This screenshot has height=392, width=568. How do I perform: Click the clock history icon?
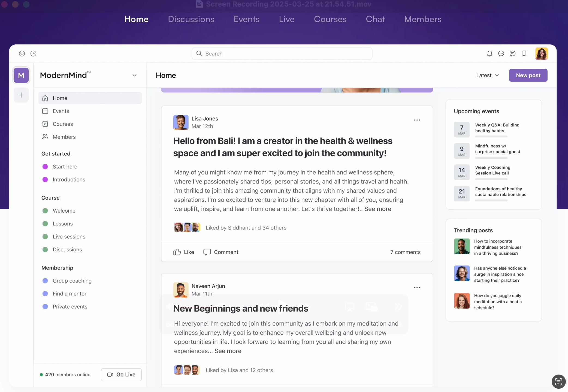pyautogui.click(x=33, y=54)
